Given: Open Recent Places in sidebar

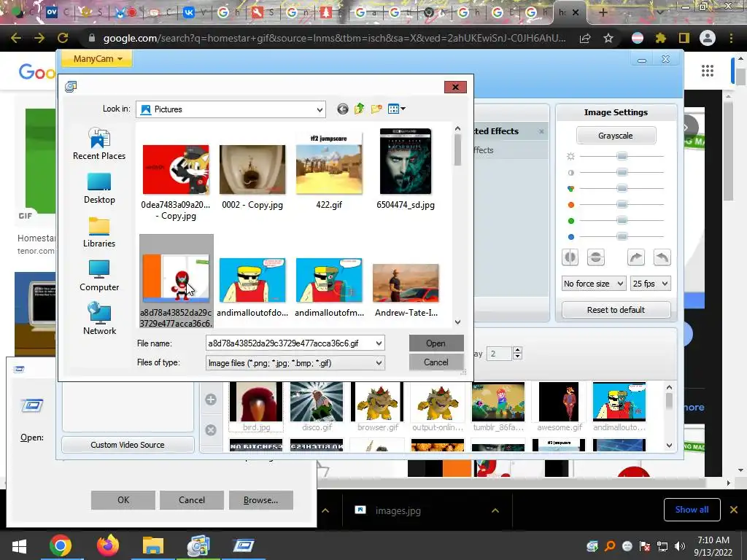Looking at the screenshot, I should coord(99,144).
